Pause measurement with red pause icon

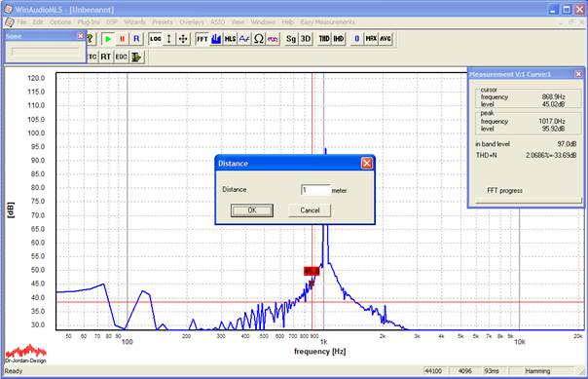tap(122, 39)
